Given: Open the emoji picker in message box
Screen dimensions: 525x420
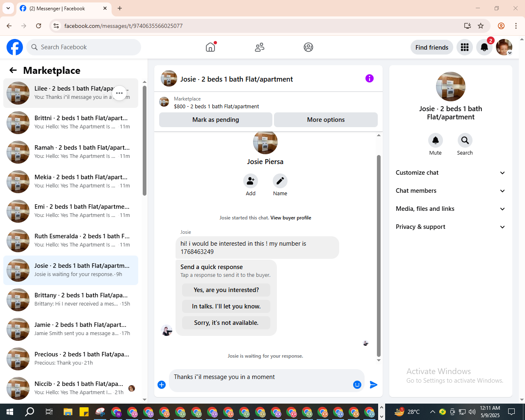Looking at the screenshot, I should [x=357, y=385].
